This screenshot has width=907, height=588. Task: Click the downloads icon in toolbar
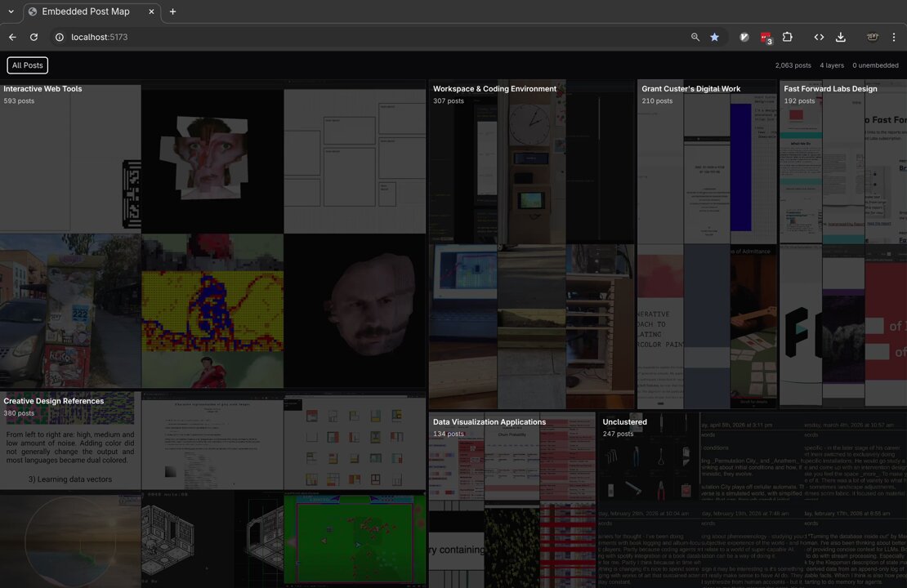coord(841,37)
